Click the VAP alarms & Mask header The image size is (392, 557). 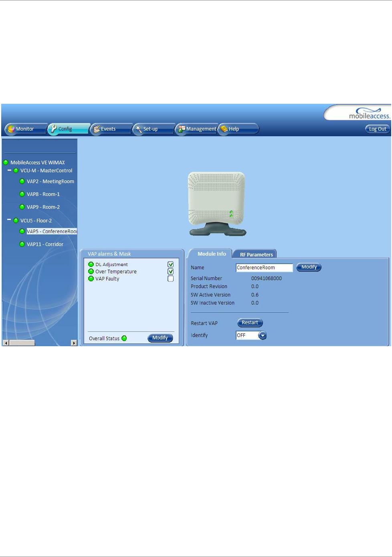pos(109,254)
